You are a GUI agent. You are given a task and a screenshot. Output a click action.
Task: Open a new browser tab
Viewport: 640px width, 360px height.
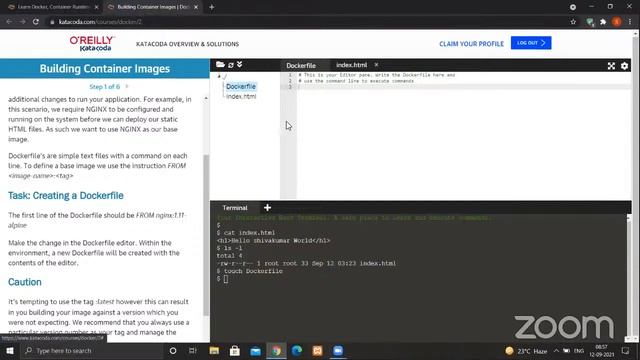pos(211,7)
